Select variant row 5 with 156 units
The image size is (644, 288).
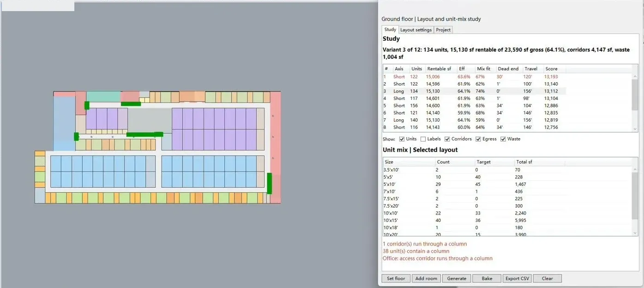(x=475, y=105)
